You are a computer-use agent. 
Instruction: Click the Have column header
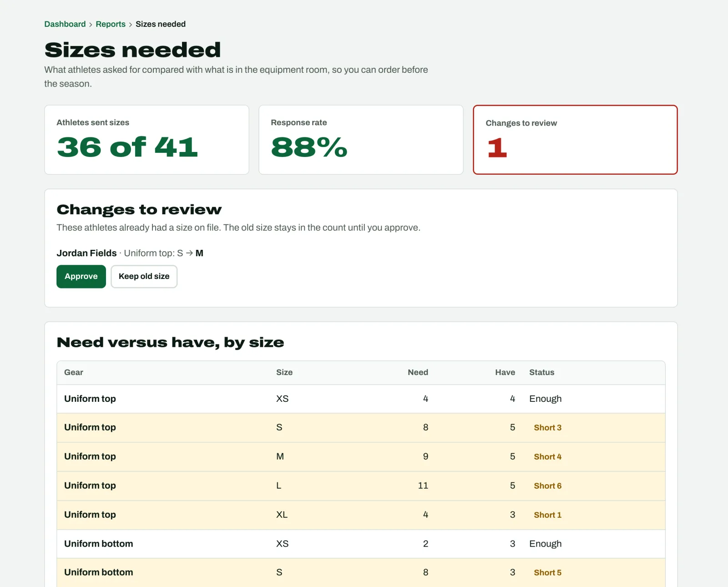505,372
